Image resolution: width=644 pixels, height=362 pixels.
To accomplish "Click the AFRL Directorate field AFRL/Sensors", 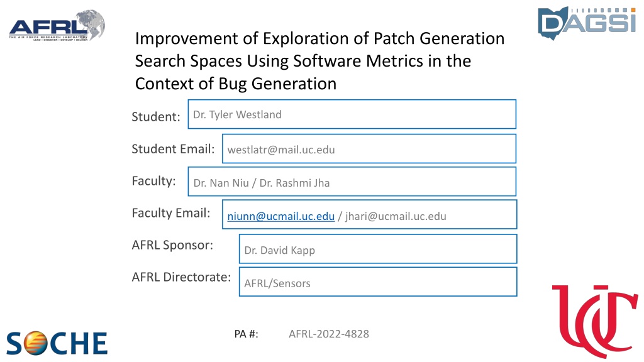I will click(378, 282).
